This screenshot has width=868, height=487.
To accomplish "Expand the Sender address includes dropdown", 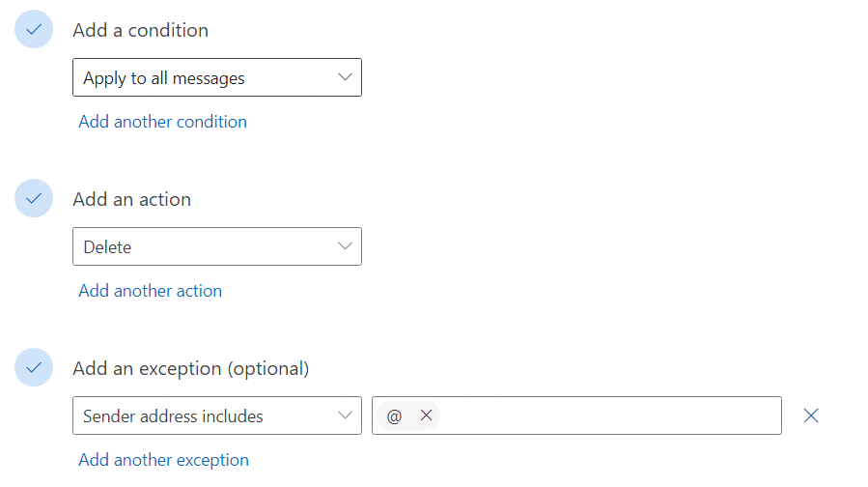I will pos(217,415).
